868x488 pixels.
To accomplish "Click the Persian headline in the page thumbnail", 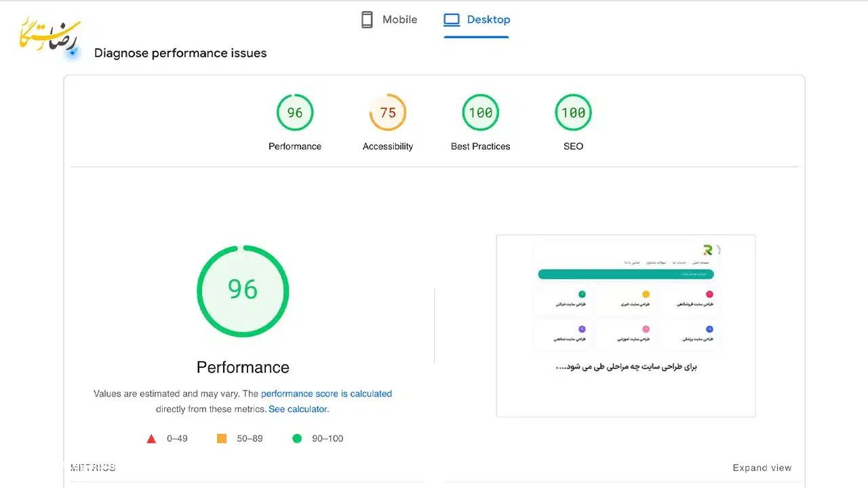I will [x=626, y=367].
